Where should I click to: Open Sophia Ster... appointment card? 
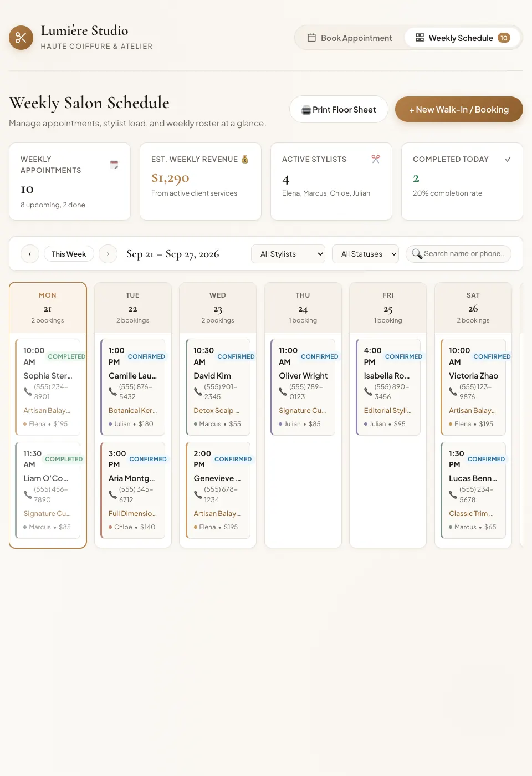pyautogui.click(x=48, y=387)
